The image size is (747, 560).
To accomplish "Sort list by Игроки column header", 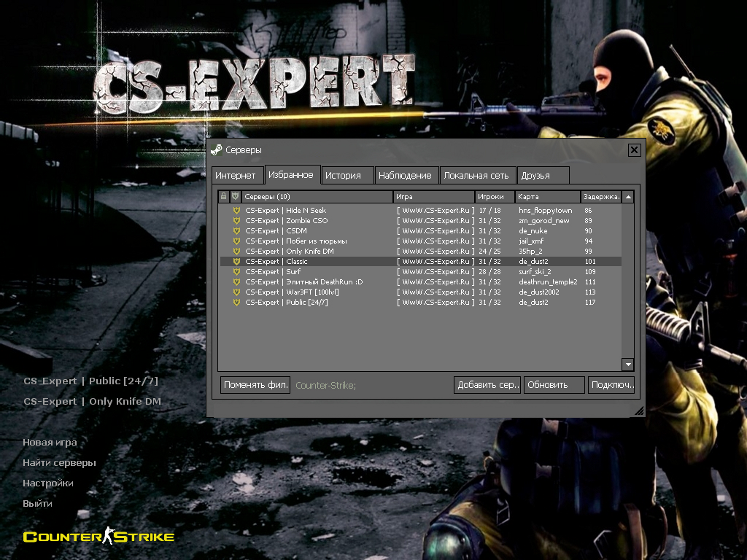I will pyautogui.click(x=495, y=196).
